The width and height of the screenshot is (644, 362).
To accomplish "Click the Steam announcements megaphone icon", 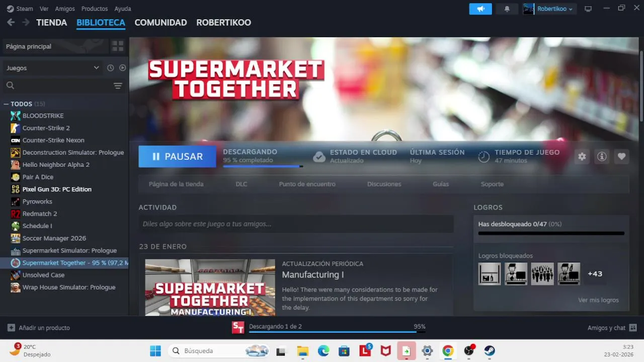I will click(480, 9).
